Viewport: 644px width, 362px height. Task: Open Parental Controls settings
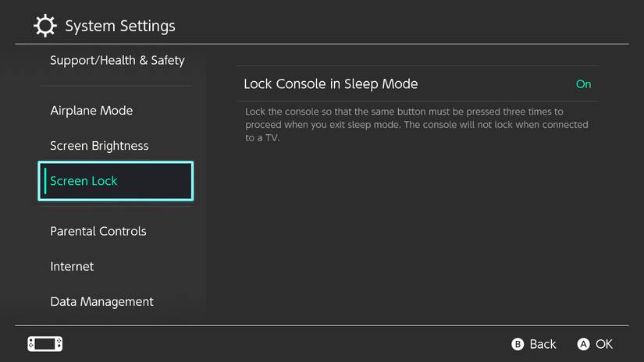point(98,232)
